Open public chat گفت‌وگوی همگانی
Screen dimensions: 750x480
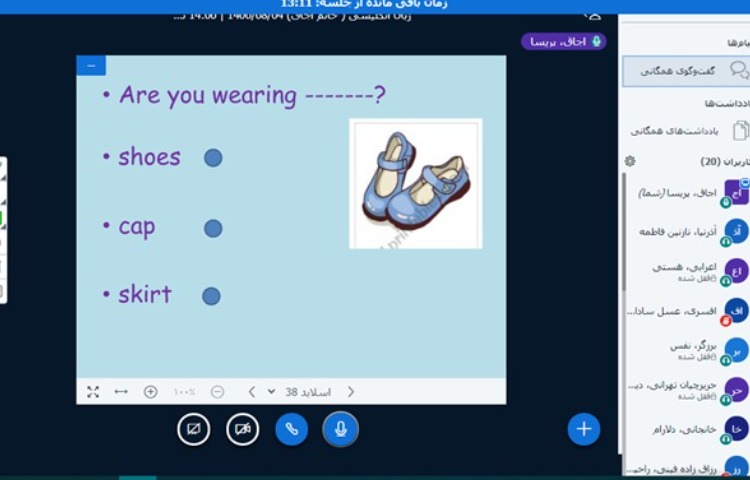(x=686, y=70)
